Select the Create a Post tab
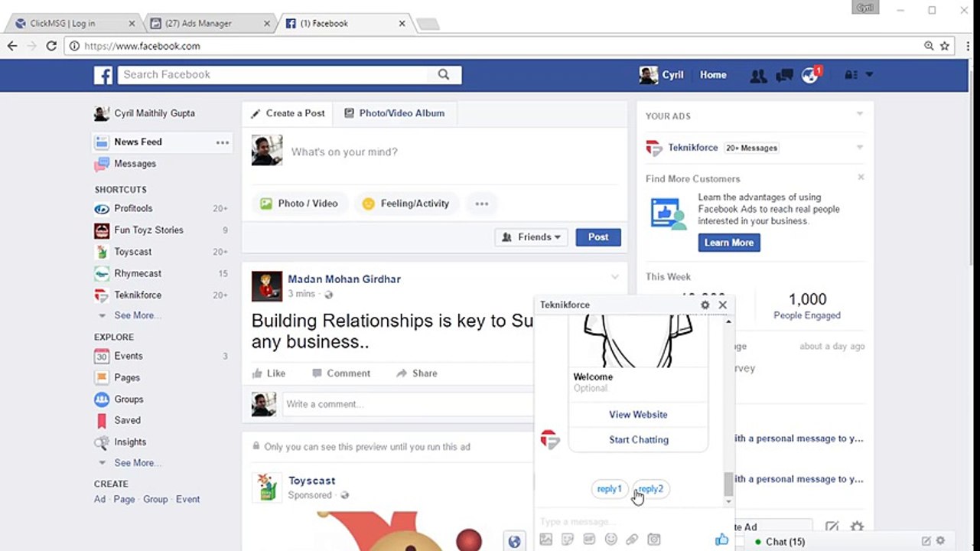Viewport: 980px width, 551px height. pyautogui.click(x=288, y=113)
